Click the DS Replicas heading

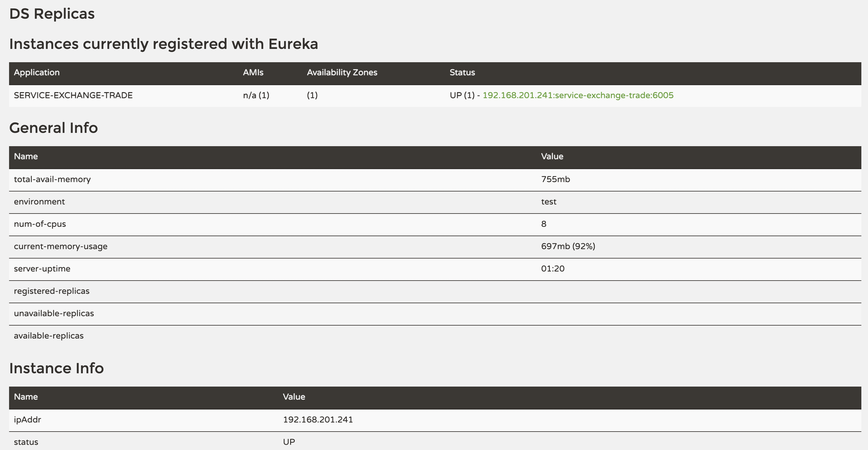(x=52, y=14)
